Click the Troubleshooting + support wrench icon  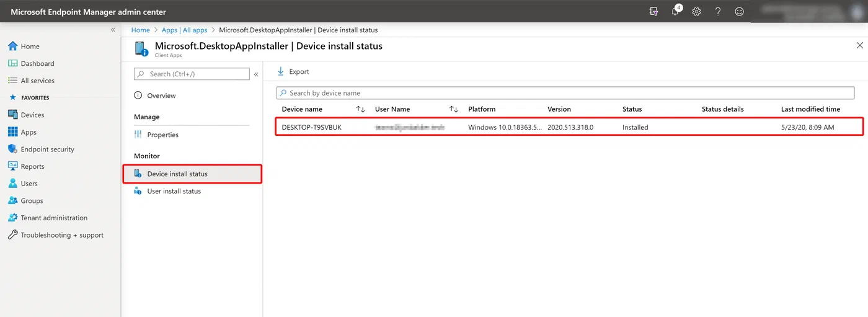[12, 235]
